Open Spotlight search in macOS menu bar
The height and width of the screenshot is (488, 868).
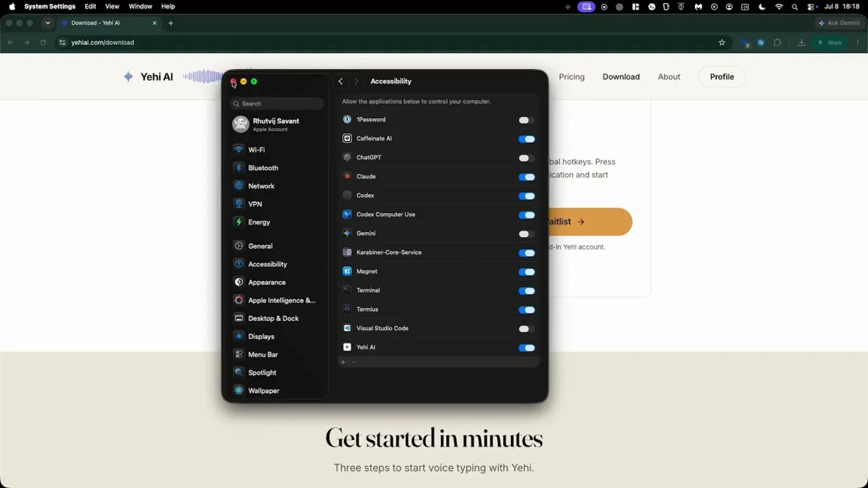[x=795, y=7]
